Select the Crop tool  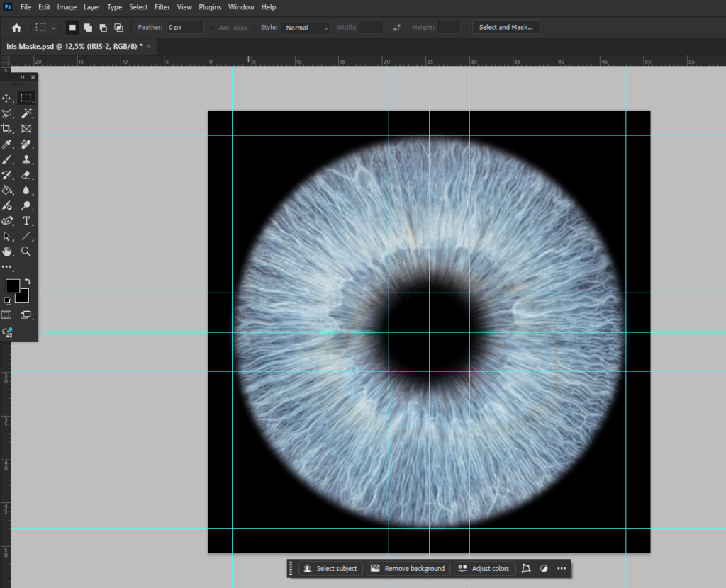8,128
